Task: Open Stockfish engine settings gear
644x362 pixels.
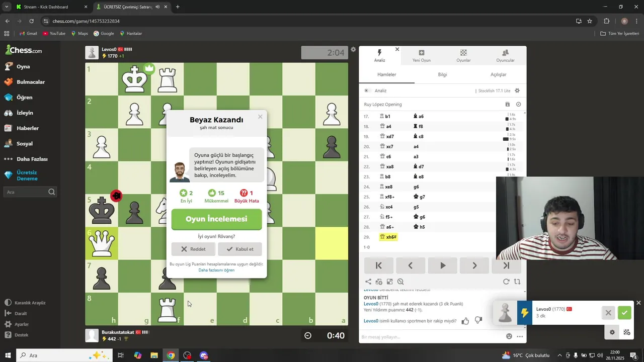Action: coord(517,91)
